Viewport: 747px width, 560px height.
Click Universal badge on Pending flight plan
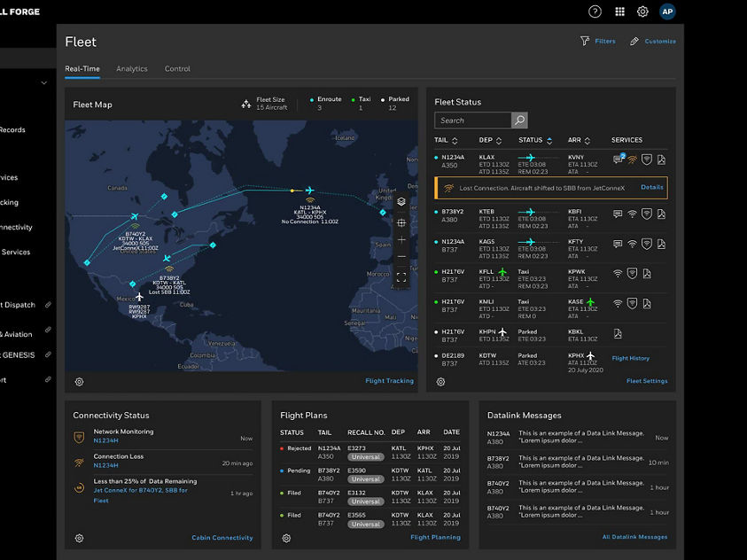(x=365, y=479)
